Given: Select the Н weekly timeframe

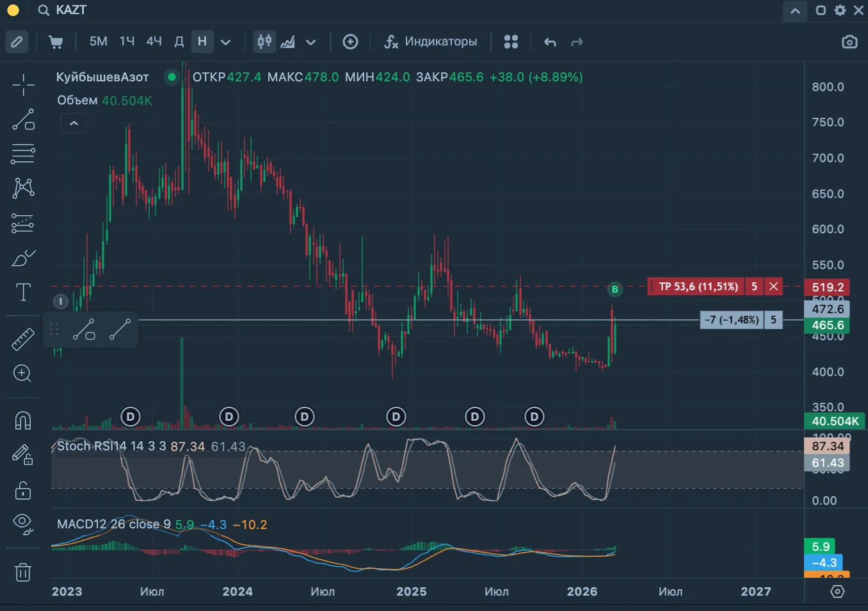Looking at the screenshot, I should tap(202, 42).
